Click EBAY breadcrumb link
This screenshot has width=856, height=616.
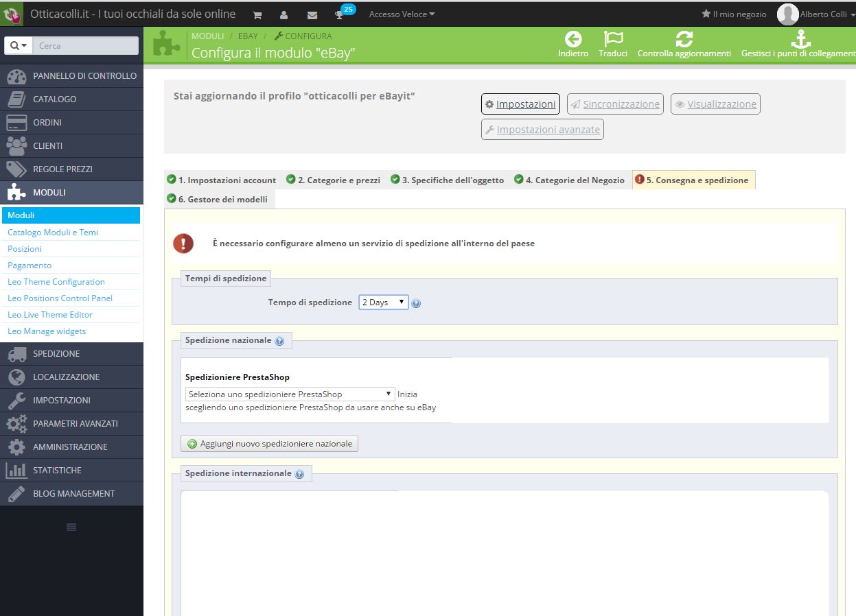[x=248, y=36]
